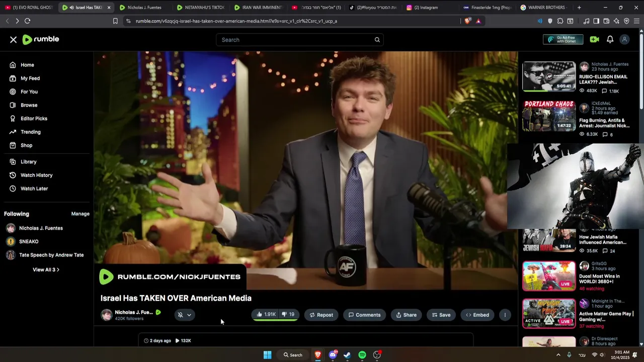The width and height of the screenshot is (644, 362).
Task: Open the music note playlist icon
Action: [586, 21]
